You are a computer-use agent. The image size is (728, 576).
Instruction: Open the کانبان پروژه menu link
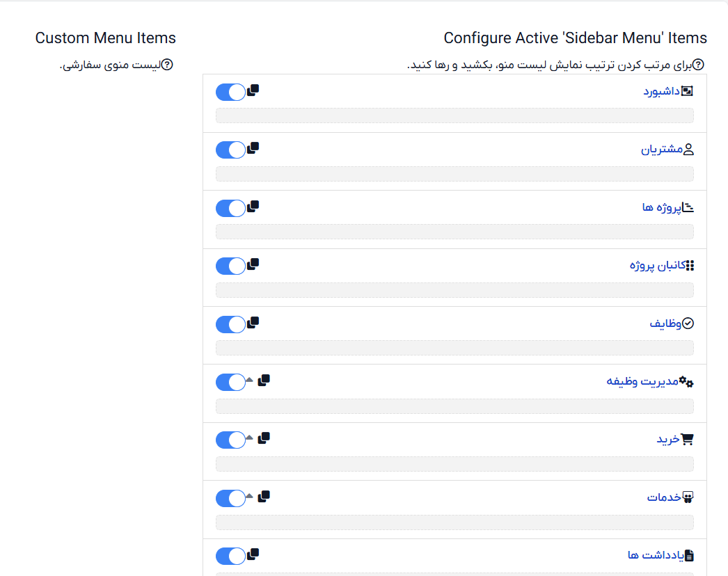pyautogui.click(x=658, y=265)
